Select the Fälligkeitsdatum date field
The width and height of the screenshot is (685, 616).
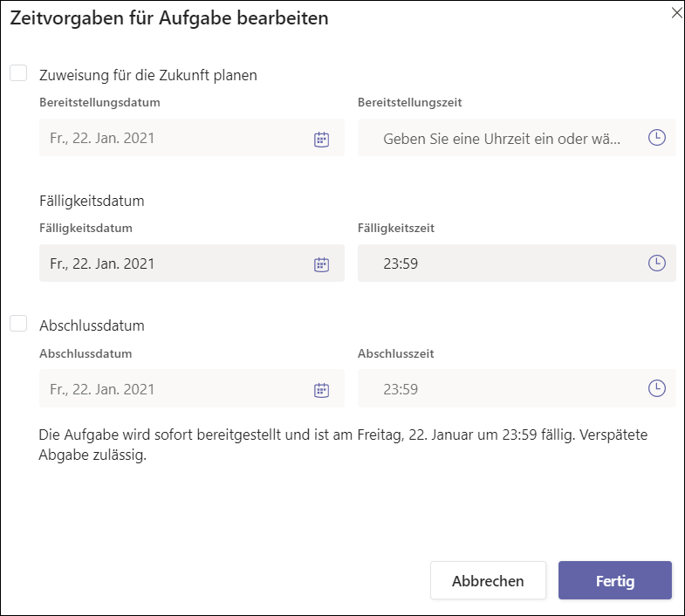pyautogui.click(x=192, y=263)
